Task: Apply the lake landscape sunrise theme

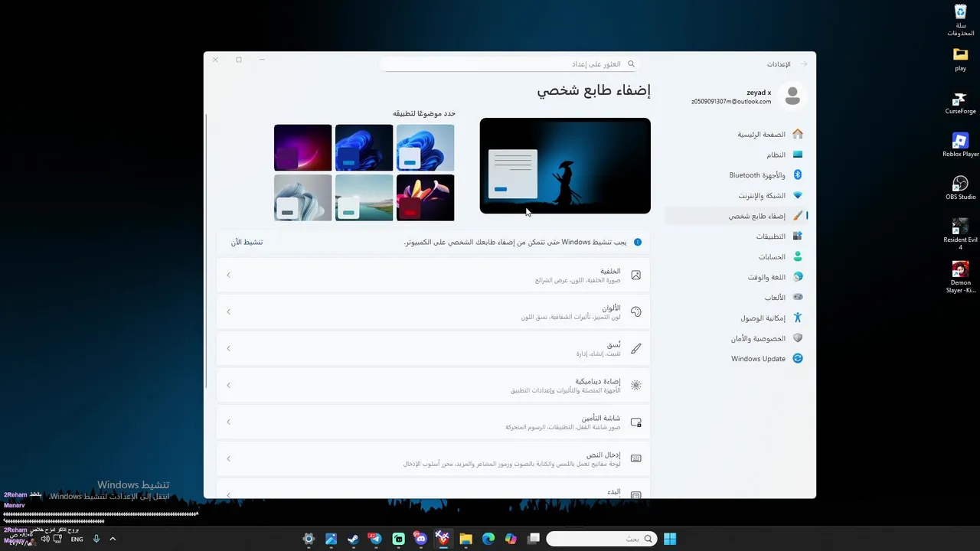Action: [x=364, y=197]
